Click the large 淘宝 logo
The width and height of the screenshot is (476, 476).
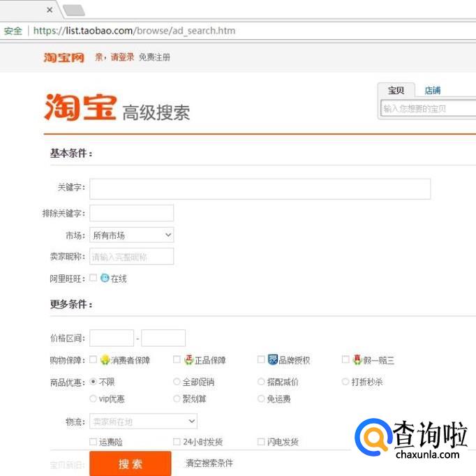(81, 107)
